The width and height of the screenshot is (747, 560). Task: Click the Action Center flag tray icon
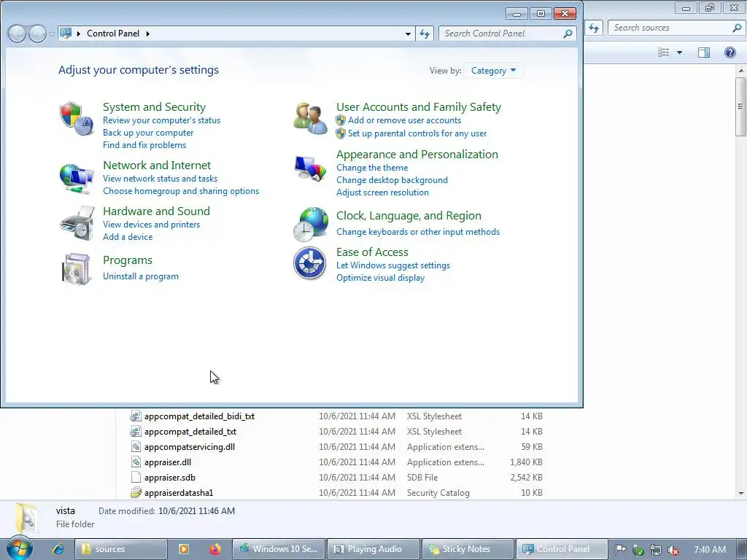pos(620,550)
